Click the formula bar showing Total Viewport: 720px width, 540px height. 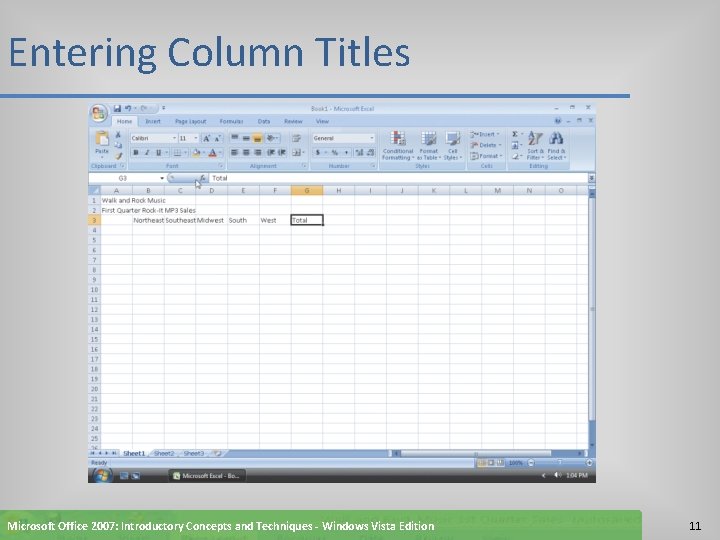[398, 178]
